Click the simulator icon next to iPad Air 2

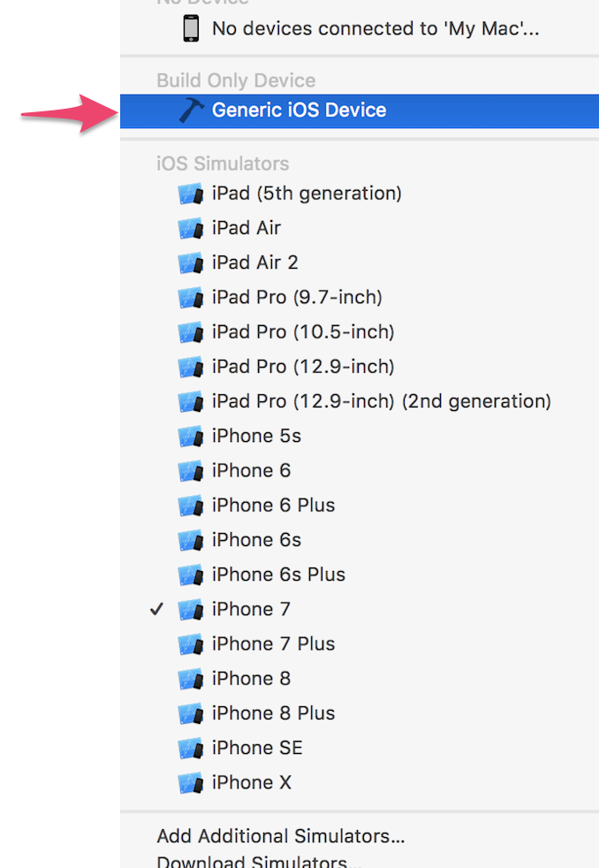click(x=192, y=263)
